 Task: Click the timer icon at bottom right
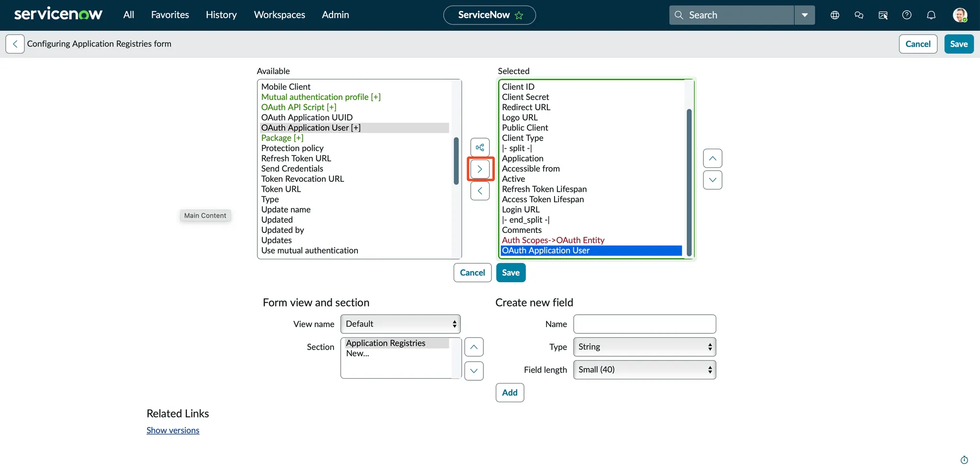tap(964, 460)
